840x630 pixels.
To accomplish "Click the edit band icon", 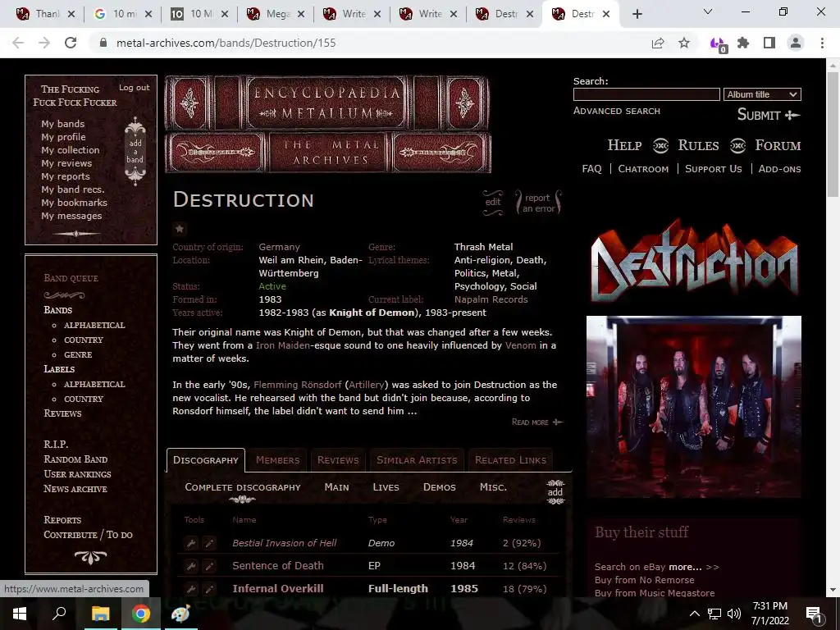I will (x=492, y=203).
